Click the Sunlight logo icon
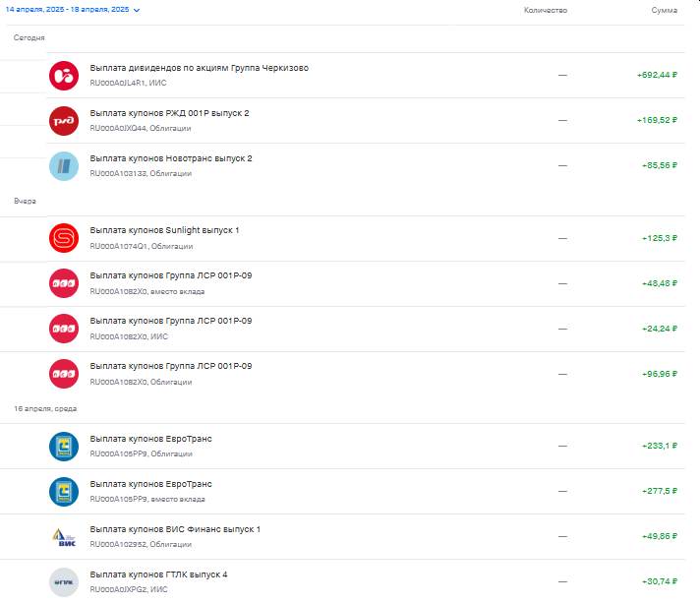Screen dimensions: 700x604 click(64, 238)
